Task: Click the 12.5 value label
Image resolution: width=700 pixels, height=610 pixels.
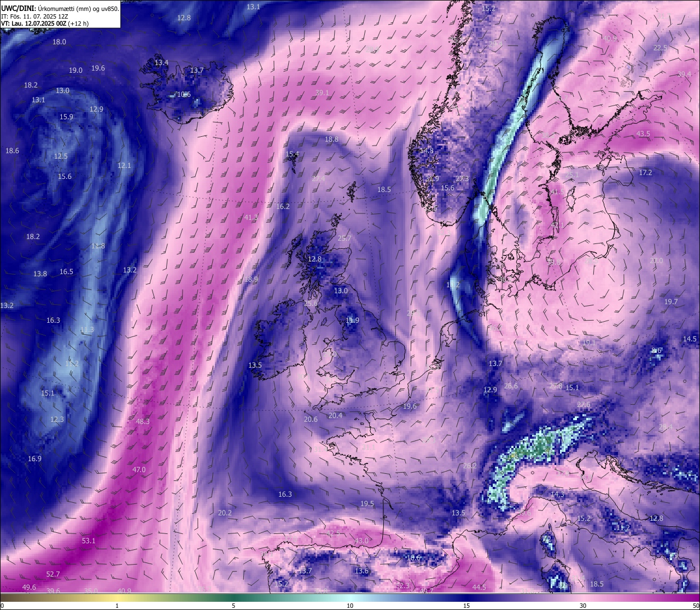Action: coord(61,156)
